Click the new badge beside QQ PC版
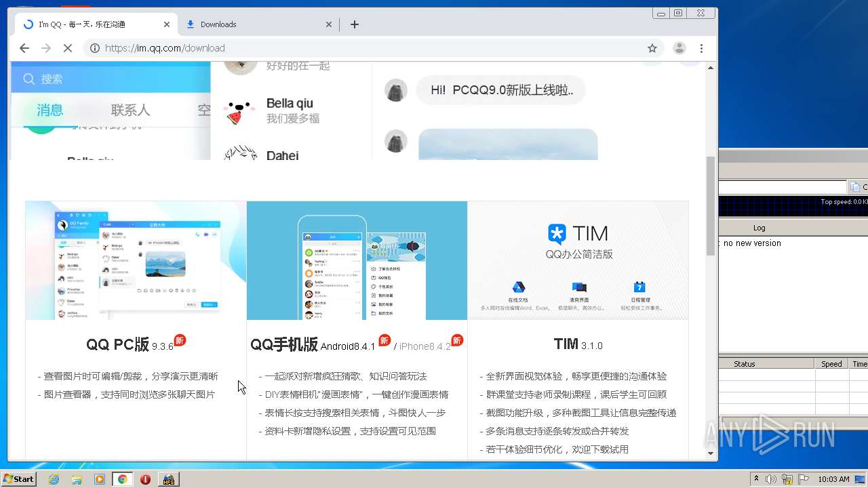The image size is (868, 488). 180,340
